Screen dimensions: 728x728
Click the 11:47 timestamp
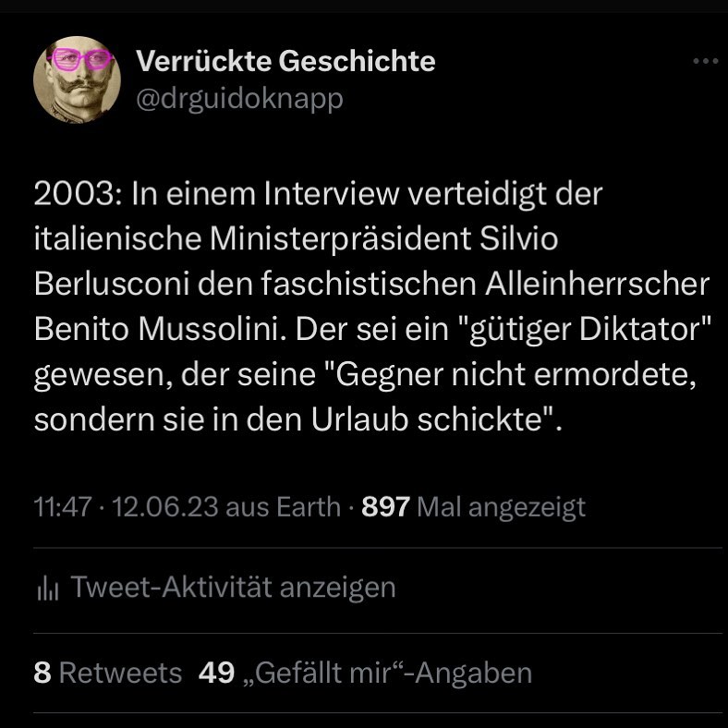[x=62, y=507]
